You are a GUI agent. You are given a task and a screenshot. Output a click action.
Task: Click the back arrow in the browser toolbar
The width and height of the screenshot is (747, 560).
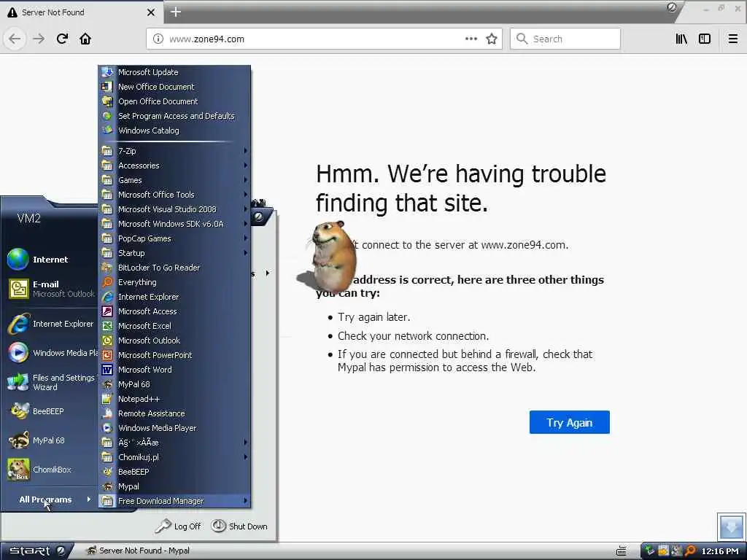click(x=15, y=39)
